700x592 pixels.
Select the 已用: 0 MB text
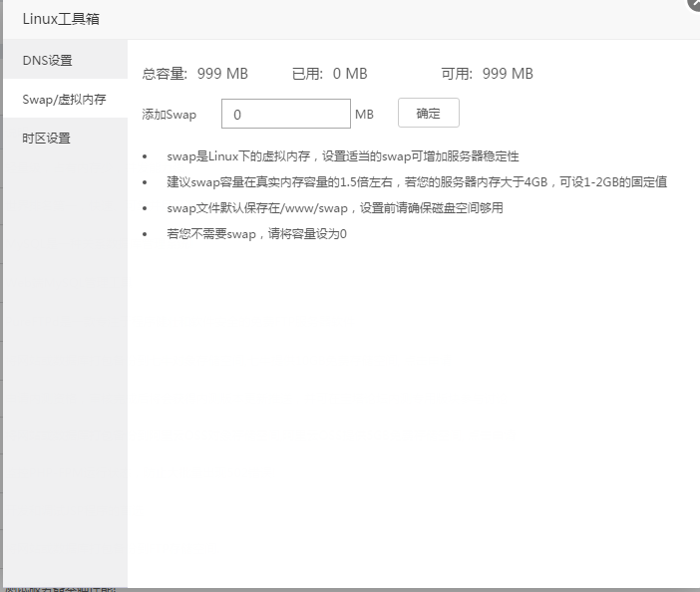pyautogui.click(x=329, y=74)
